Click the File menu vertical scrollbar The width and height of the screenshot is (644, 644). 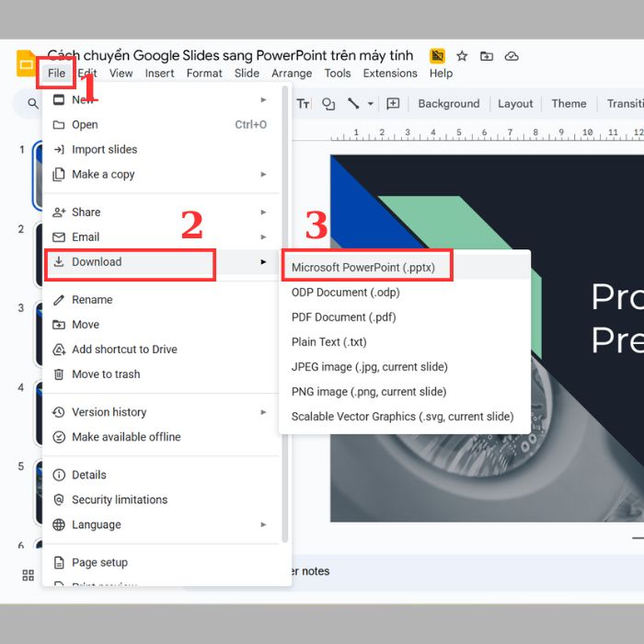point(285,315)
